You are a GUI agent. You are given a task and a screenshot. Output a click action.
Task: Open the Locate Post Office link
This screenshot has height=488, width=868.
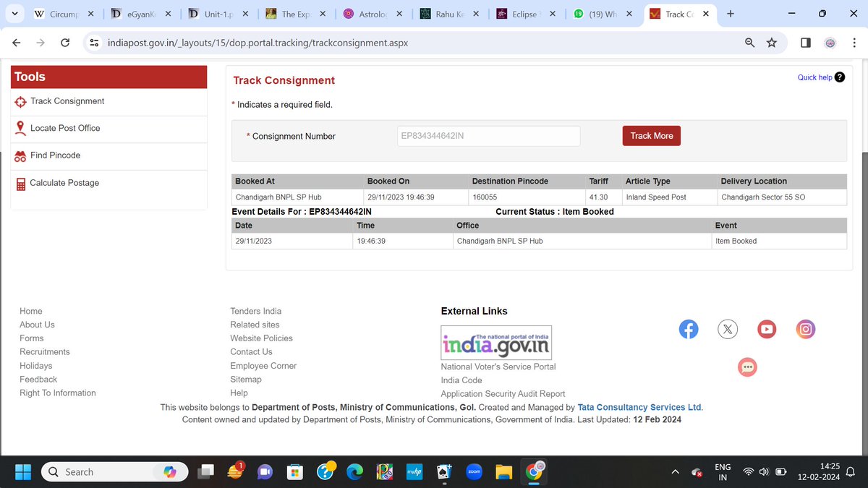click(65, 128)
